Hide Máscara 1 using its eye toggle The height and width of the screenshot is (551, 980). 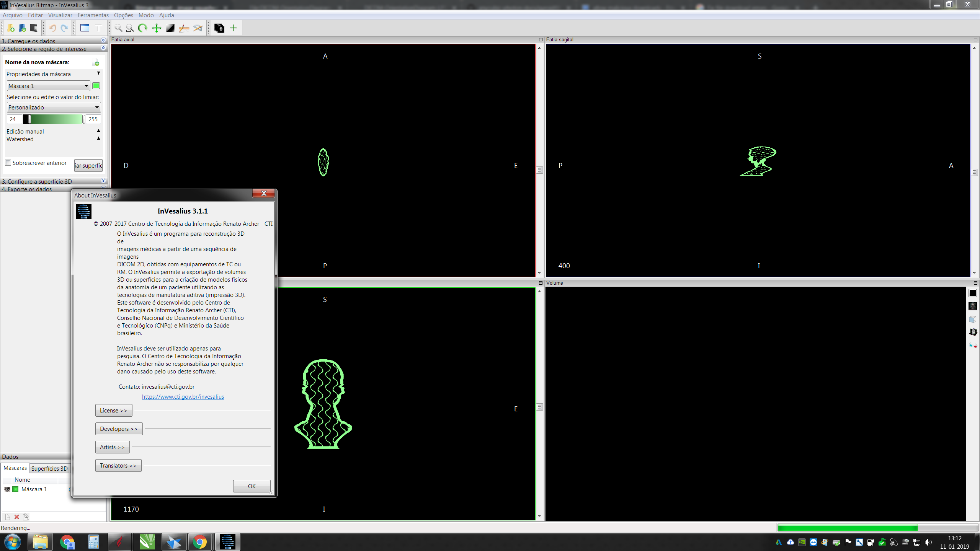[x=7, y=489]
